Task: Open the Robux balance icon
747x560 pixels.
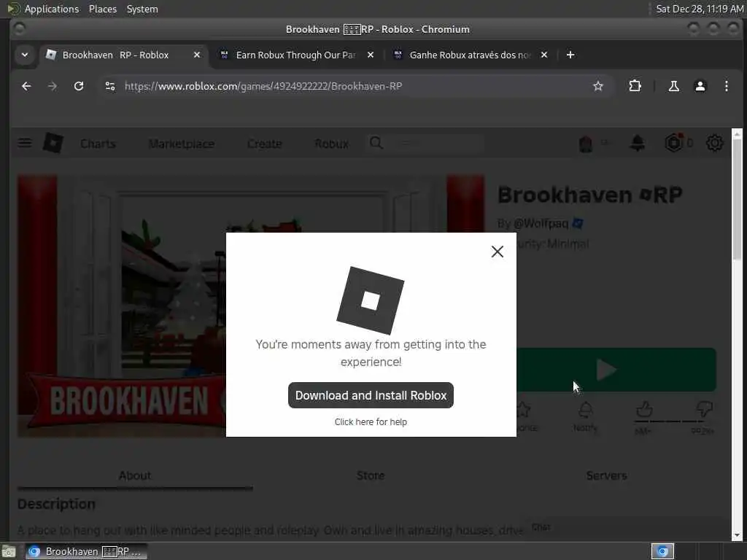Action: (x=673, y=143)
